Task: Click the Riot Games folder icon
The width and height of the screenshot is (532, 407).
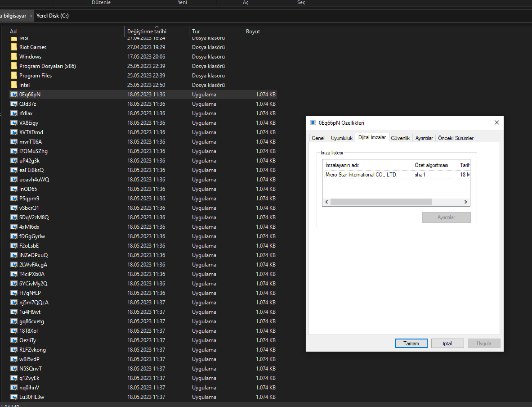Action: point(14,47)
